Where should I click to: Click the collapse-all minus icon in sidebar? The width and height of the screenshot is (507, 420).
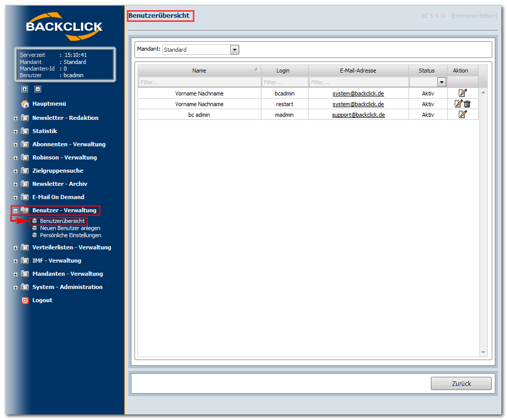(38, 89)
